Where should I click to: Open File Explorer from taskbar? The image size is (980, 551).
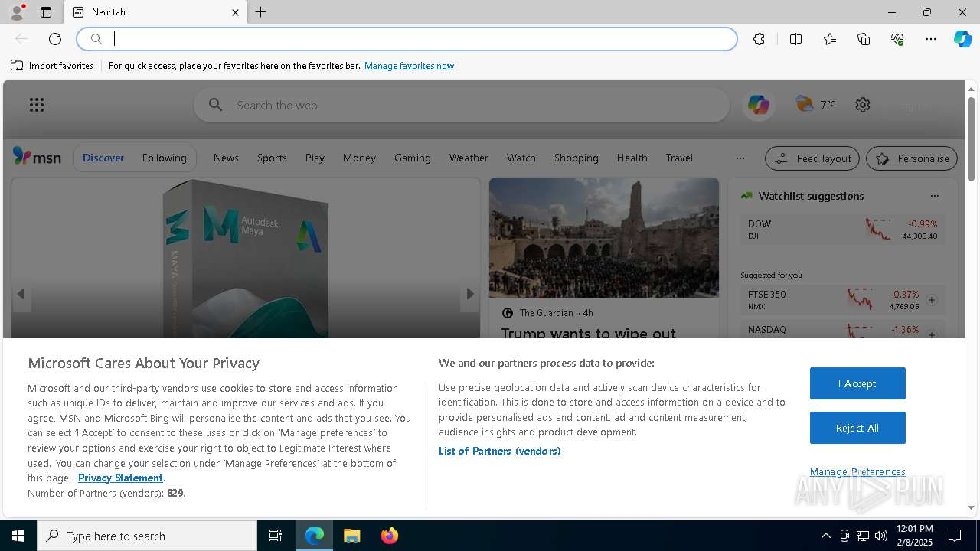pos(352,536)
